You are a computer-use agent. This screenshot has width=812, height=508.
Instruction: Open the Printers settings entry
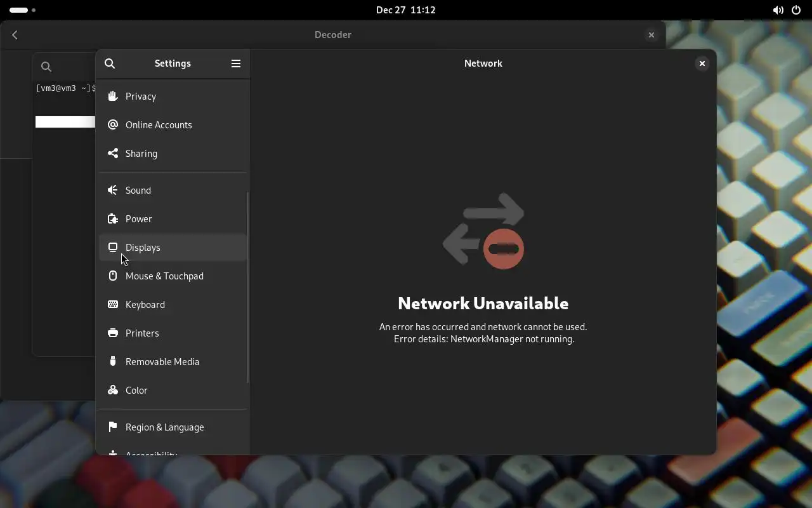point(173,333)
